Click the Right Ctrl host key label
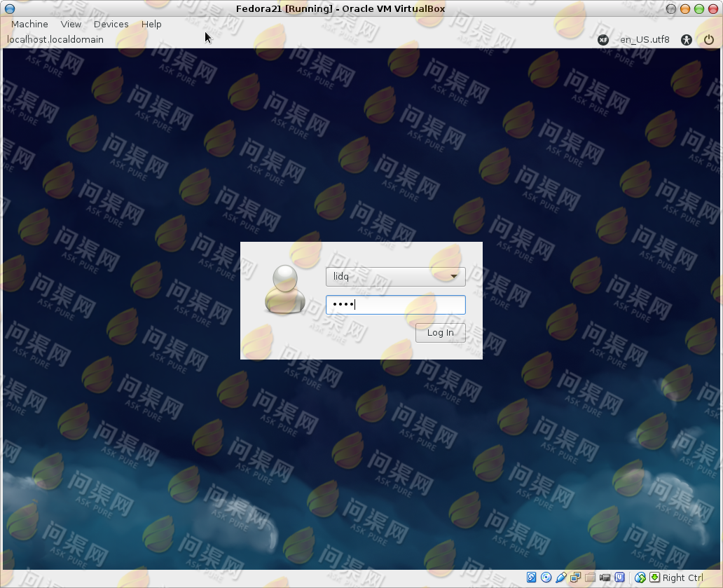The height and width of the screenshot is (588, 723). pos(683,577)
